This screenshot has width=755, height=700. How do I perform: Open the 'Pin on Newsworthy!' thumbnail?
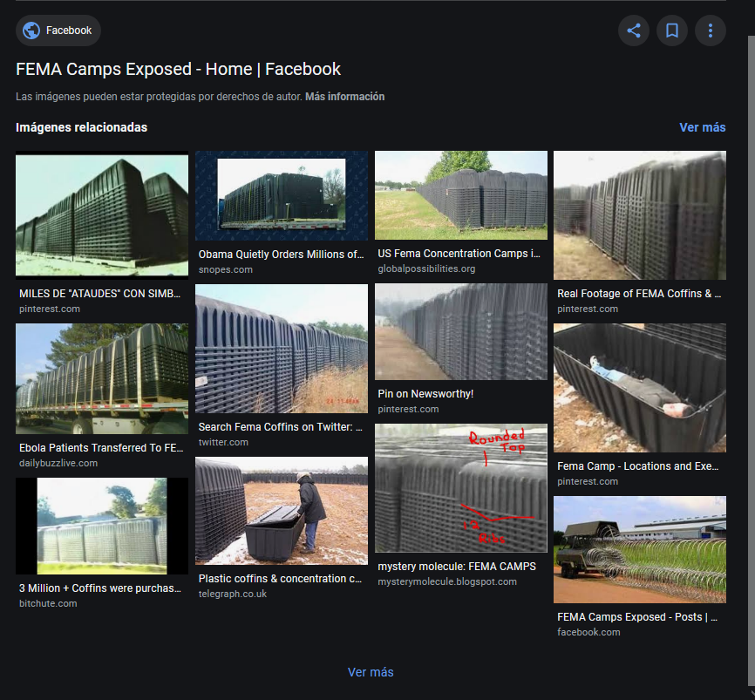(x=461, y=332)
